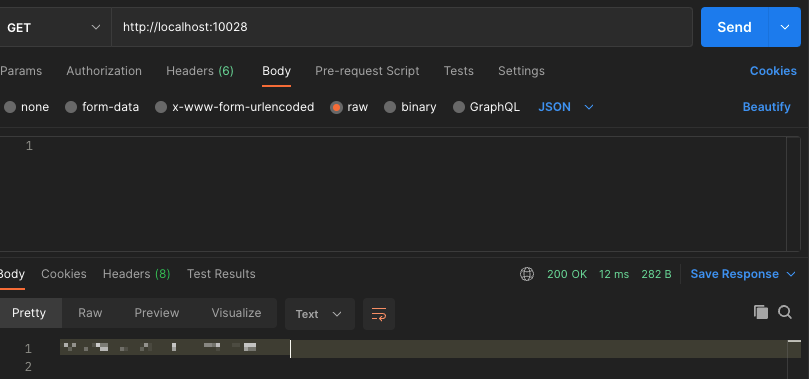
Task: Select the raw body radio button
Action: click(x=336, y=107)
